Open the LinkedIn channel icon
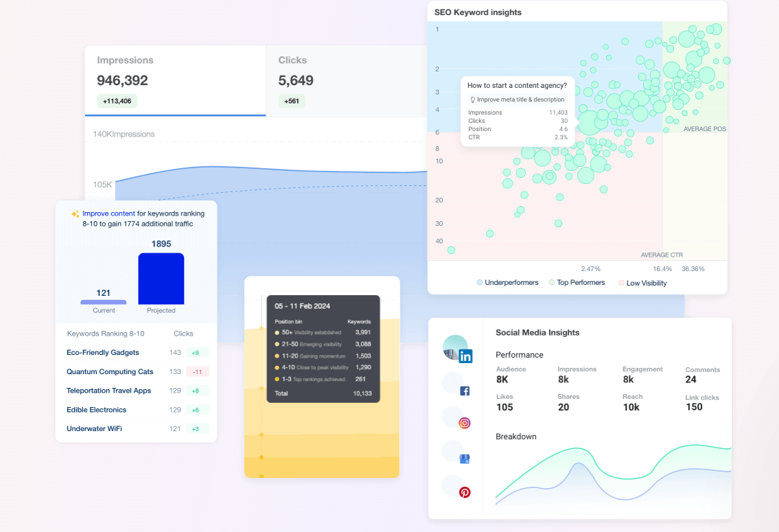Viewport: 779px width, 532px height. click(x=465, y=356)
